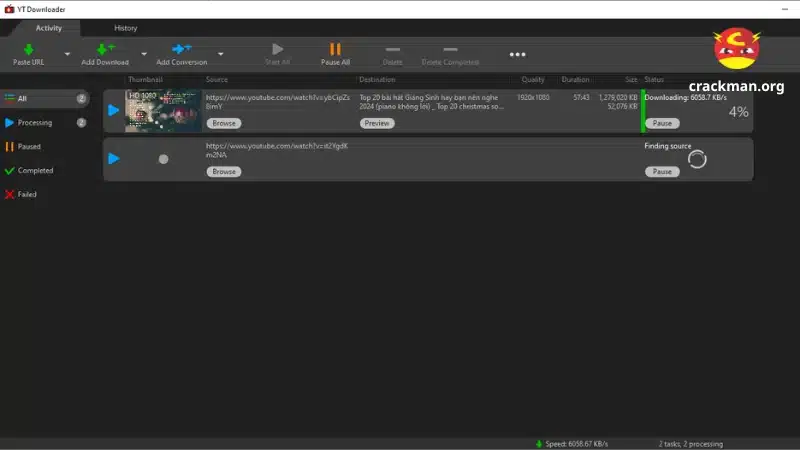
Task: Click the Delete Completed toolbar icon
Action: [450, 49]
